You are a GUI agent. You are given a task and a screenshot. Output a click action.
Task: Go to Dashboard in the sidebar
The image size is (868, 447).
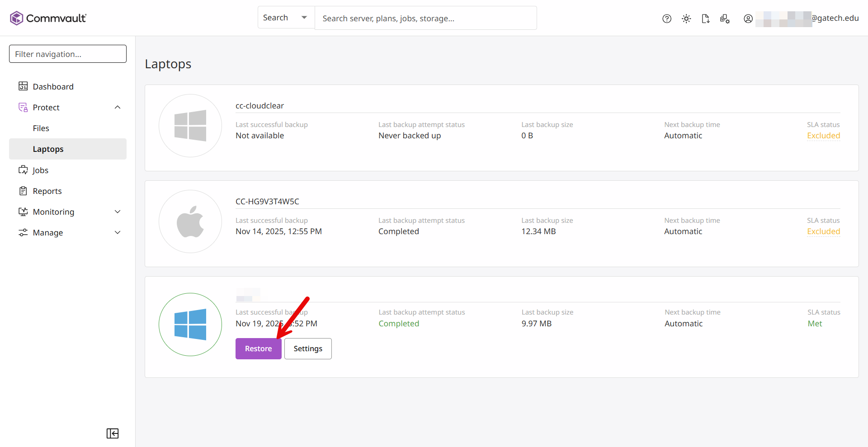coord(53,87)
